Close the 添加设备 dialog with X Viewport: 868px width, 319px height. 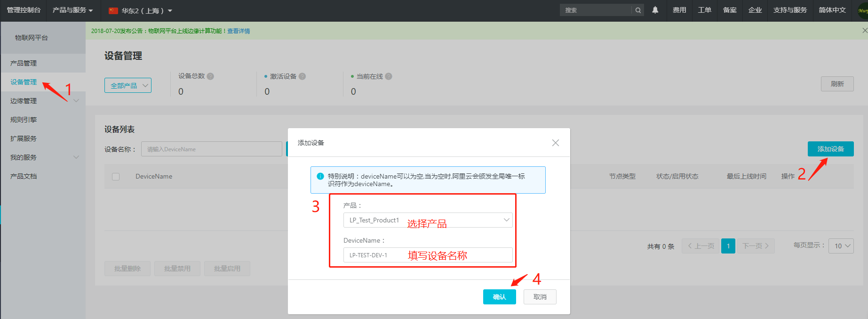(555, 143)
